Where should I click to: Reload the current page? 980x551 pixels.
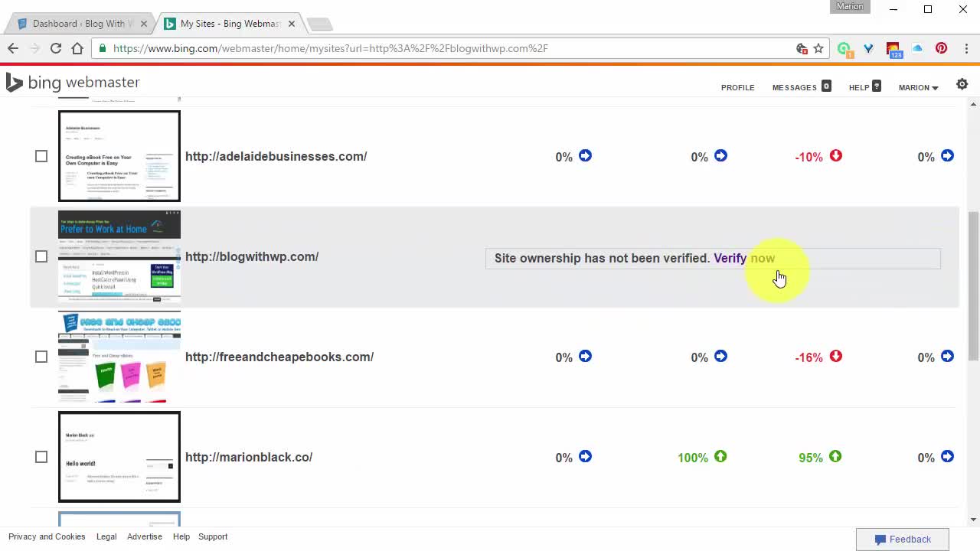(56, 48)
